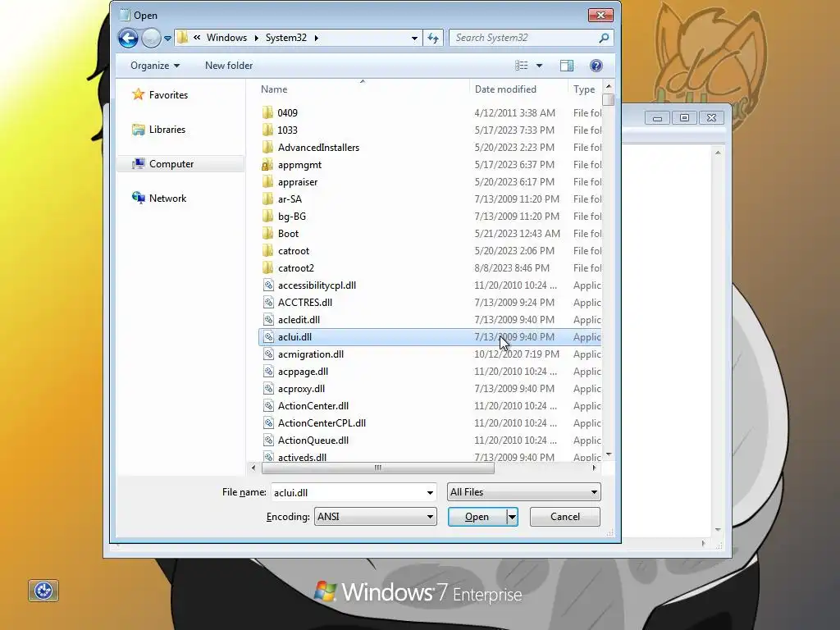Open the Organize menu
The image size is (840, 630).
point(155,66)
